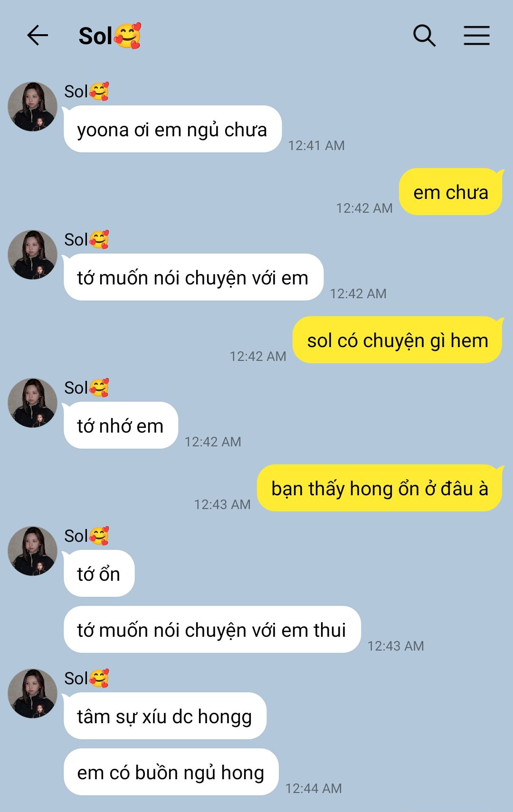Open the chat search magnifier
Screen dimensions: 513x812
(424, 36)
